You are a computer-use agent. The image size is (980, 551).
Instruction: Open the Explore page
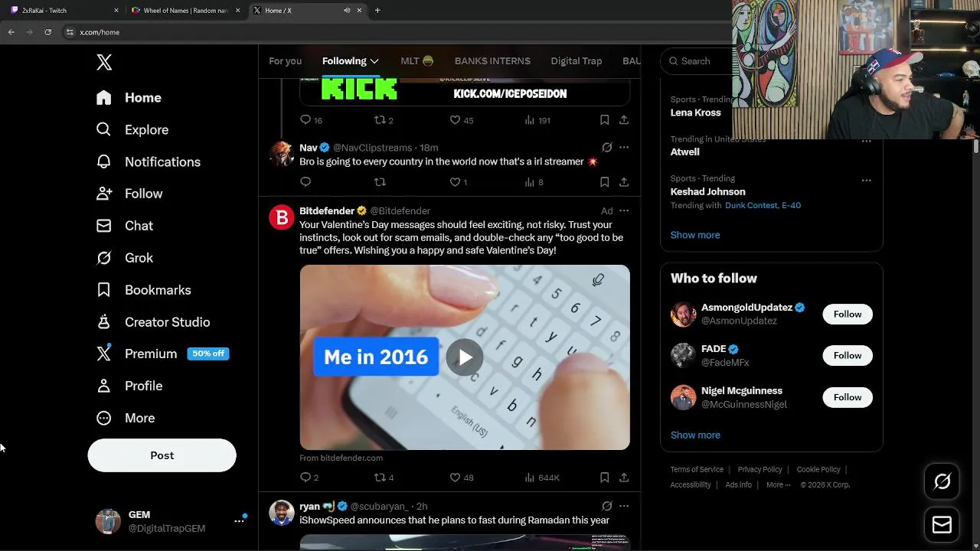132,130
